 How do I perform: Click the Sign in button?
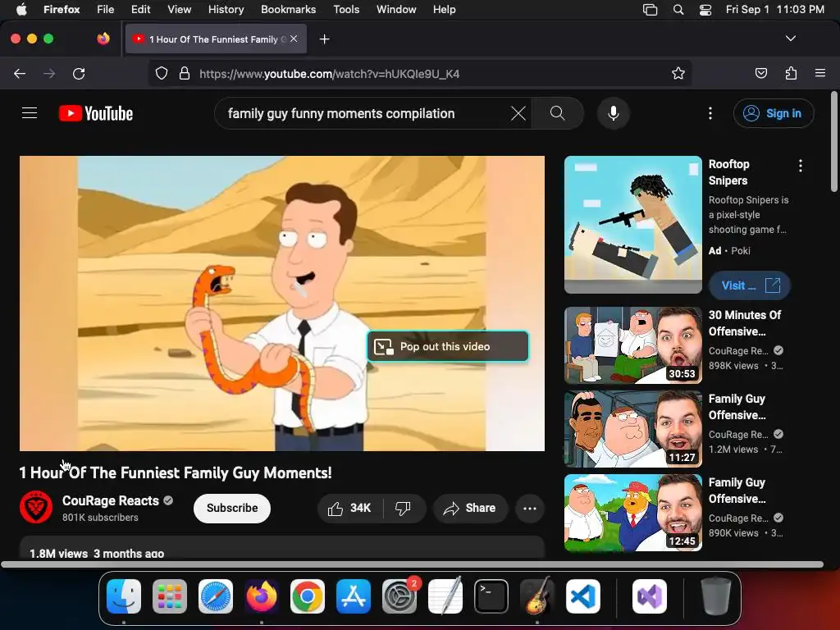click(x=774, y=113)
